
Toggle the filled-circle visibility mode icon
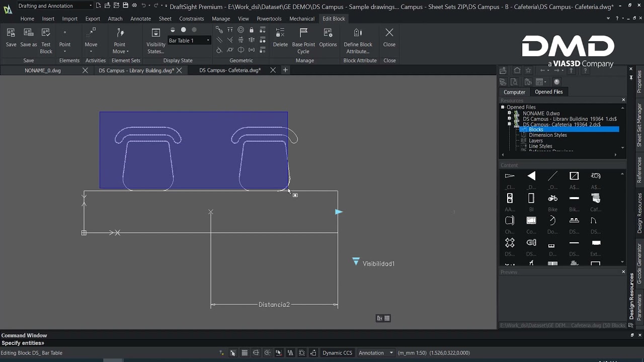(x=184, y=30)
